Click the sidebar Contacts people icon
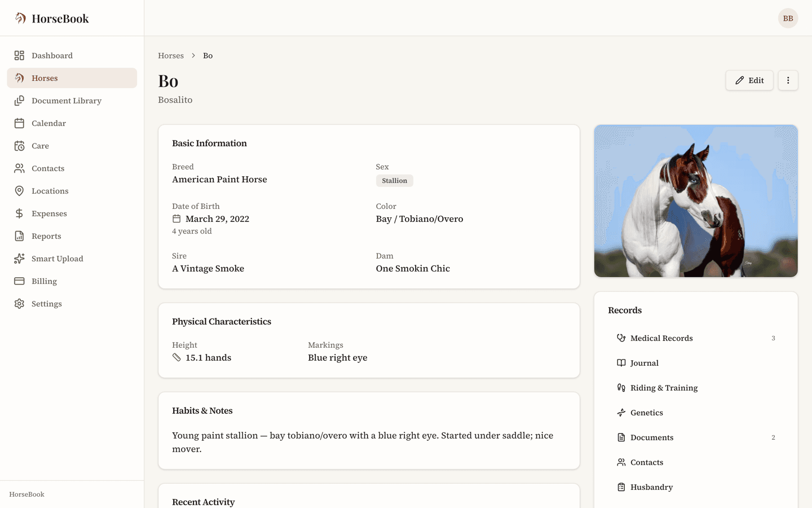 coord(19,168)
